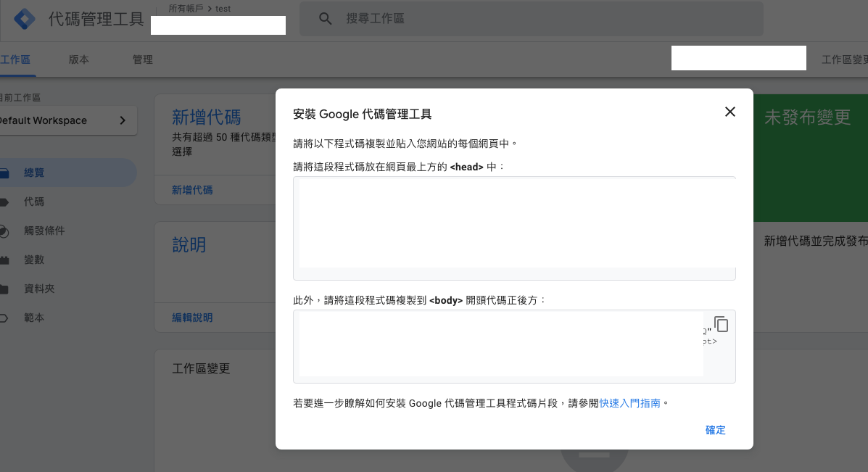Click the 未發布變更 green card heading
868x472 pixels.
(x=807, y=117)
